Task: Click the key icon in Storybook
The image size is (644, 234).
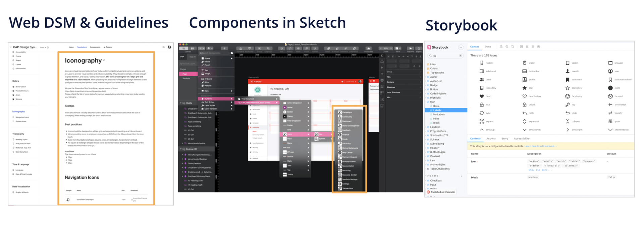Action: click(x=568, y=105)
